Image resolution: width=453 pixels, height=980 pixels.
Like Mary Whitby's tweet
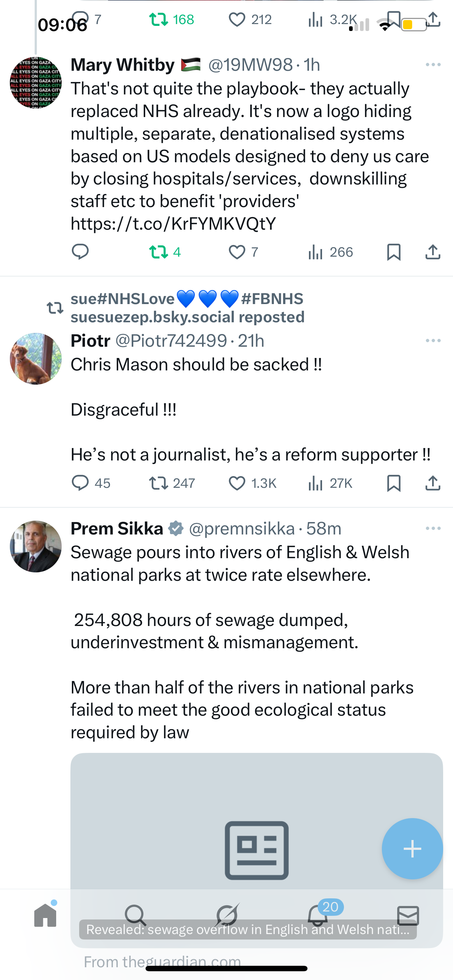(237, 252)
